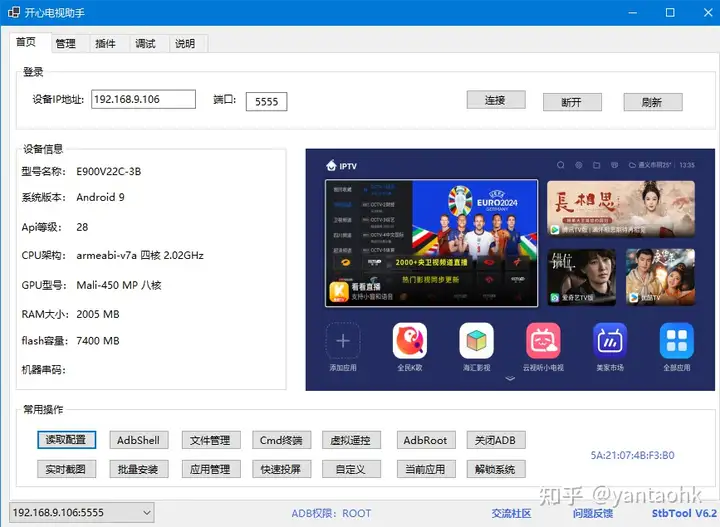The image size is (720, 527).
Task: Click the 刷新 button
Action: 652,102
